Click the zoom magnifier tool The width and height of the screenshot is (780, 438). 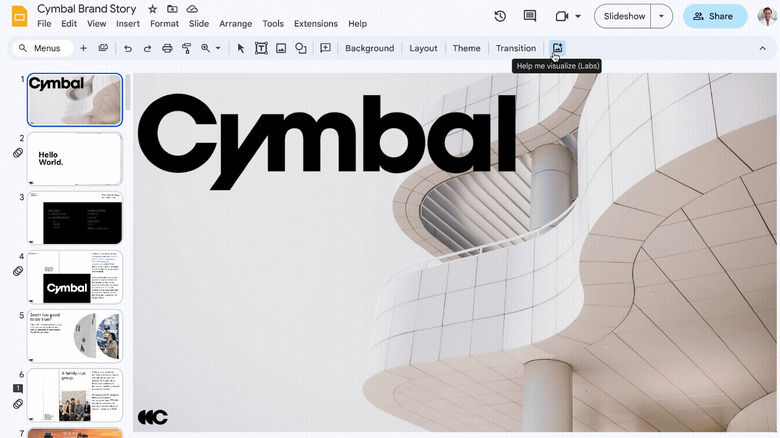pos(205,48)
